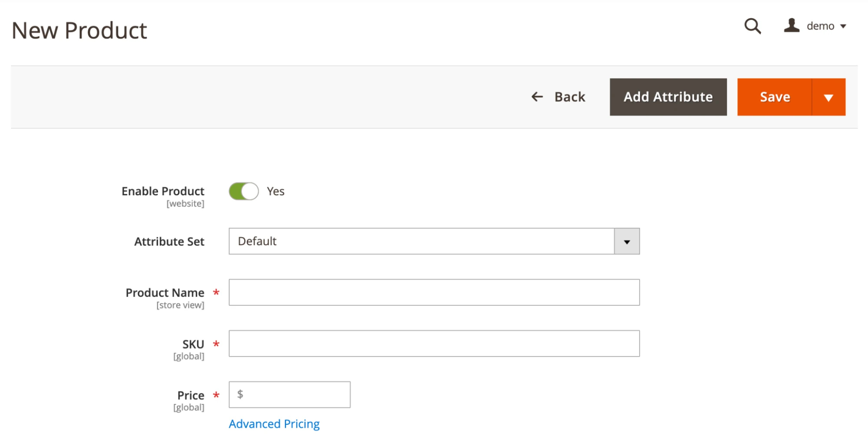Disable the Enable Product toggle switch
This screenshot has width=868, height=446.
[x=244, y=191]
